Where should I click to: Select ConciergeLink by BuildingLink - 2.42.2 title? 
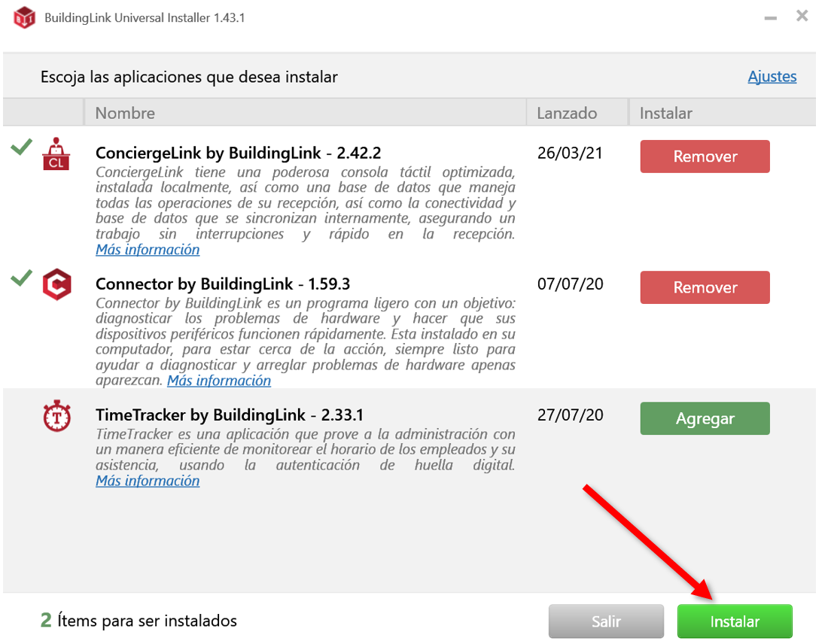coord(239,153)
